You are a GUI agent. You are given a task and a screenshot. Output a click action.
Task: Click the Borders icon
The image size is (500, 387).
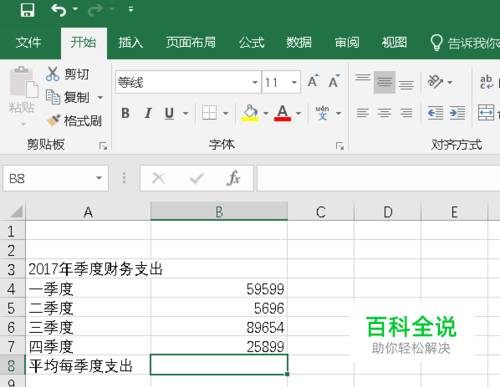[x=209, y=113]
